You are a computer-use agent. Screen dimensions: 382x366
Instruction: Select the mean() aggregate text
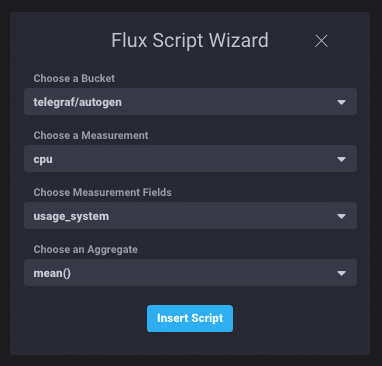point(52,273)
